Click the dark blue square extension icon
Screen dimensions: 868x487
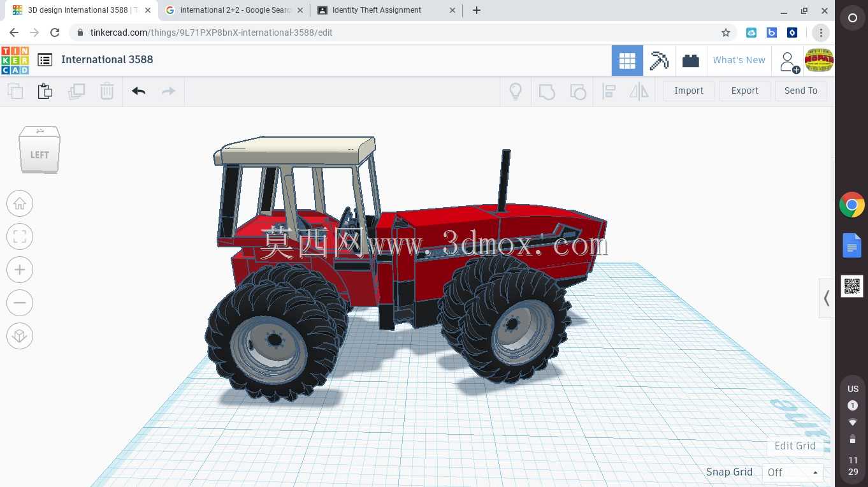click(792, 33)
